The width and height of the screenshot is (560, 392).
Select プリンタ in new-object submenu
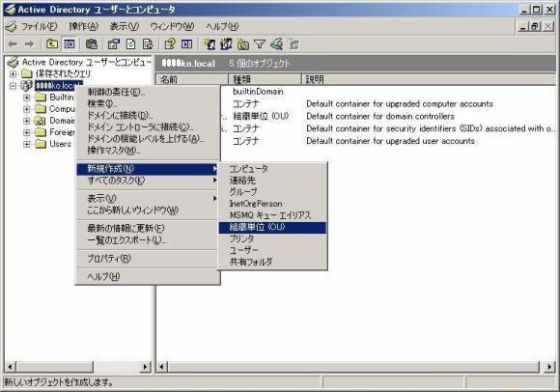(272, 238)
